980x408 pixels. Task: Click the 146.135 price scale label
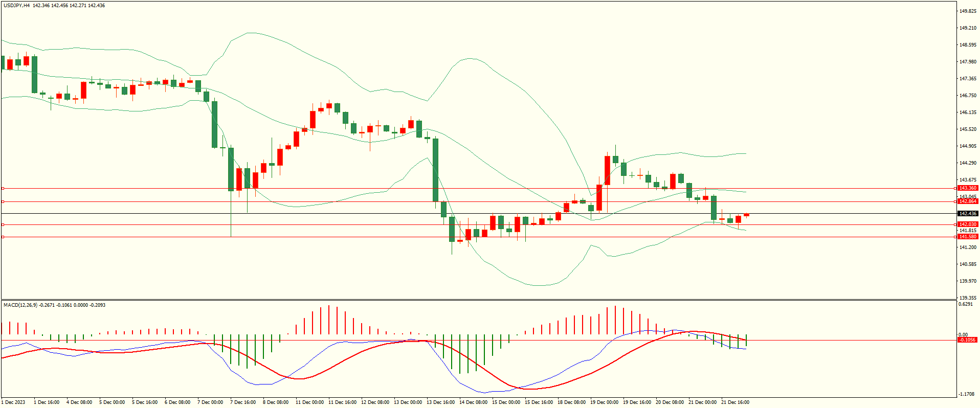pos(968,112)
